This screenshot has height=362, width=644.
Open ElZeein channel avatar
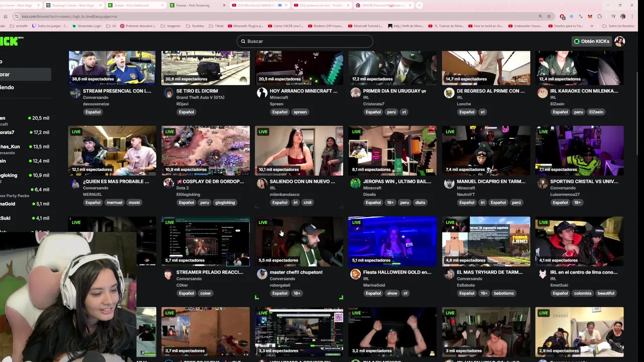(542, 93)
